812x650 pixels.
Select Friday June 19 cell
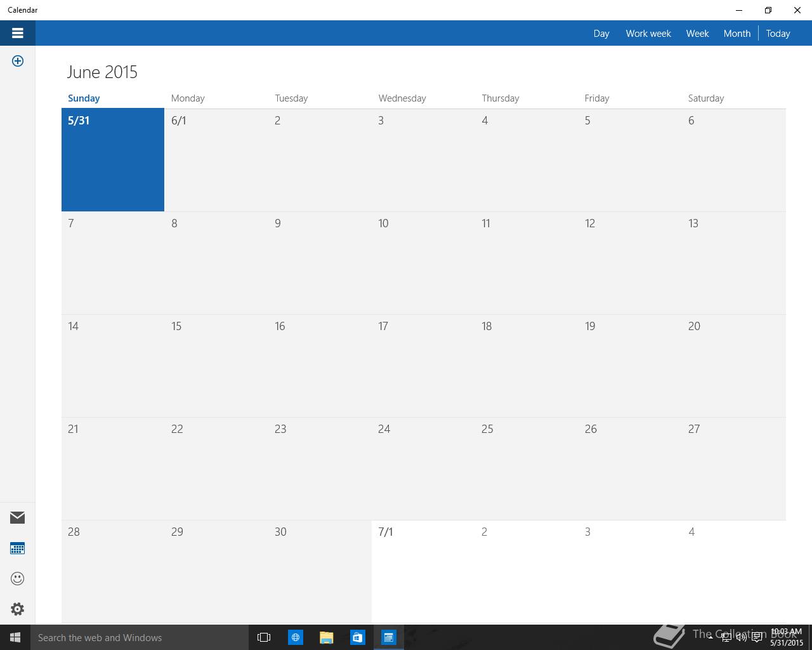pyautogui.click(x=630, y=366)
